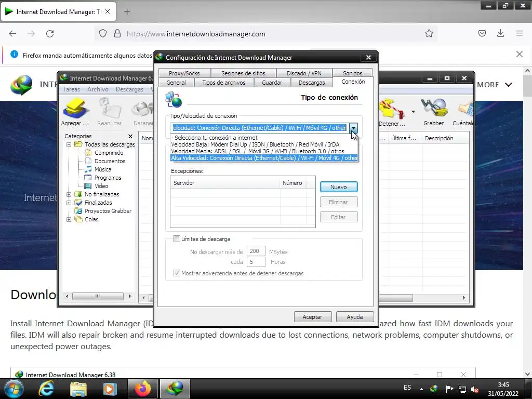
Task: Click the Número column header
Action: click(x=292, y=183)
